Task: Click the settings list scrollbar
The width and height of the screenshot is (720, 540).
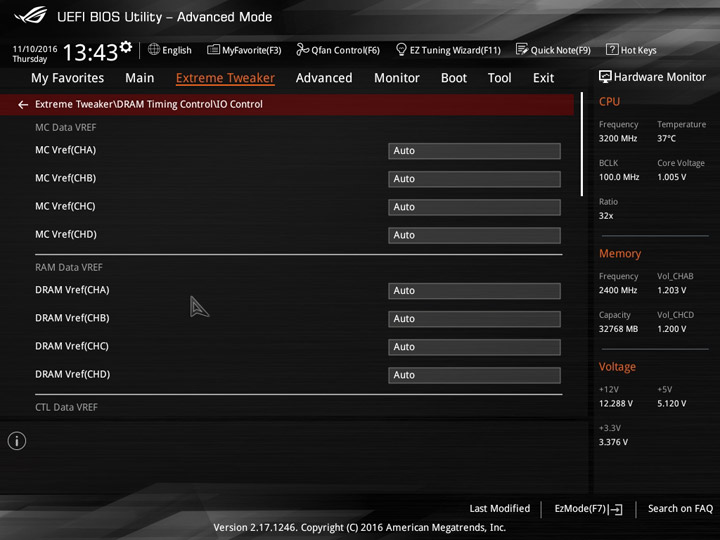Action: pyautogui.click(x=581, y=144)
